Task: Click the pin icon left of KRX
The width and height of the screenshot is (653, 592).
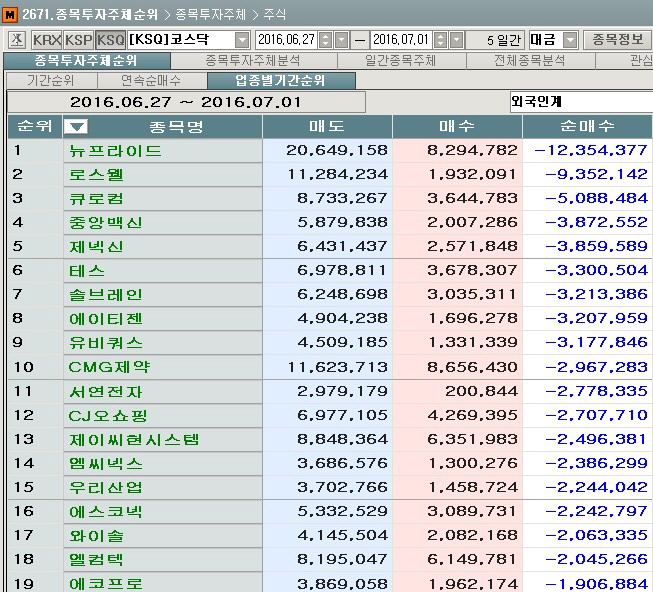Action: pyautogui.click(x=17, y=40)
